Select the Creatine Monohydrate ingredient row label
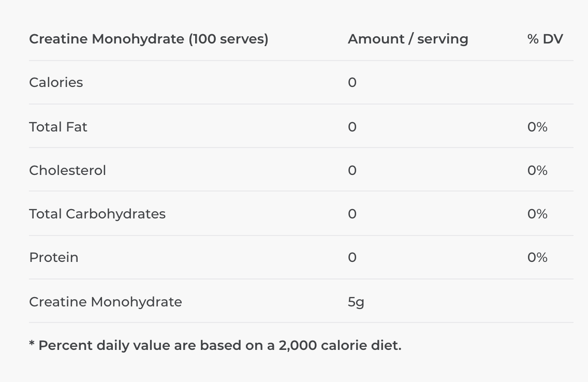 106,302
